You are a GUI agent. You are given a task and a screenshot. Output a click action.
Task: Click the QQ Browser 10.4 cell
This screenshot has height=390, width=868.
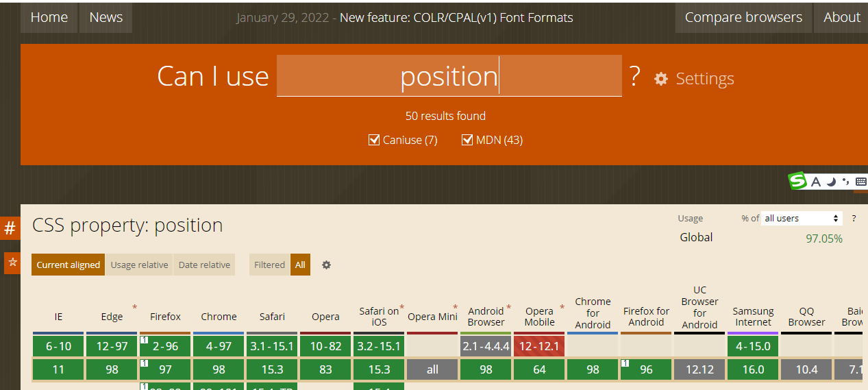(x=806, y=369)
